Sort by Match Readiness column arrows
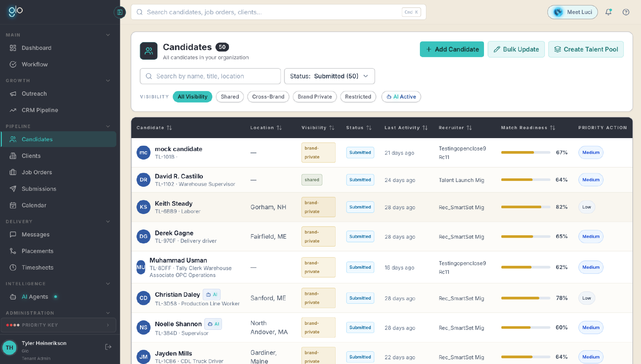This screenshot has height=364, width=641. click(x=552, y=128)
